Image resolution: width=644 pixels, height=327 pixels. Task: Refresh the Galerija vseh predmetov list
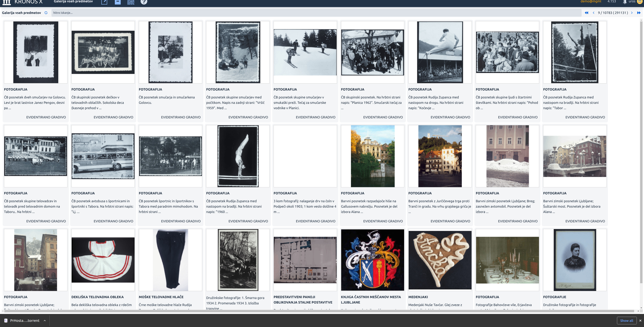pyautogui.click(x=46, y=13)
